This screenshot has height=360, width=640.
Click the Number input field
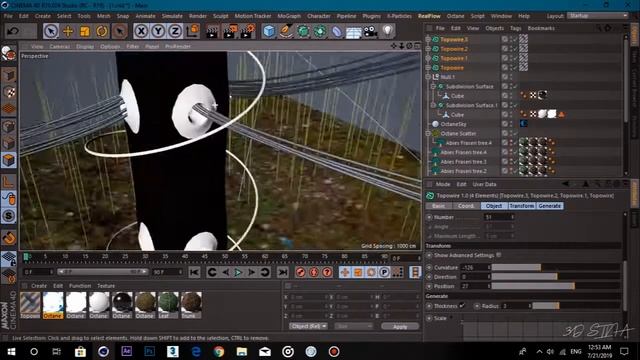coord(499,217)
